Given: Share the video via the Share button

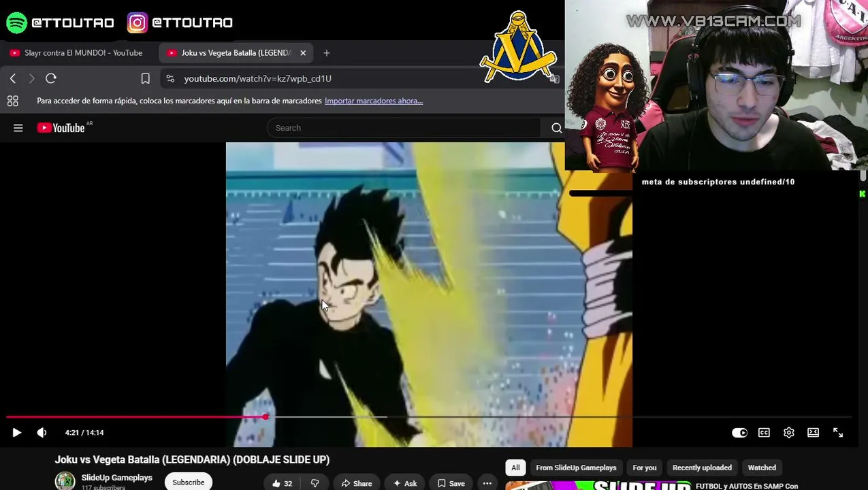Looking at the screenshot, I should coord(357,483).
